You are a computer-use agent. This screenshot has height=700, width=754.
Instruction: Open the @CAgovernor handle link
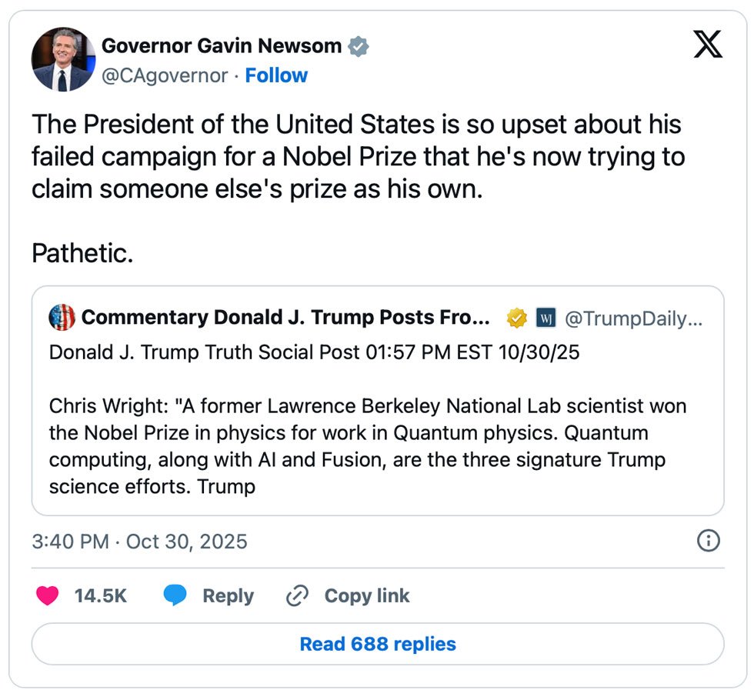pyautogui.click(x=165, y=75)
